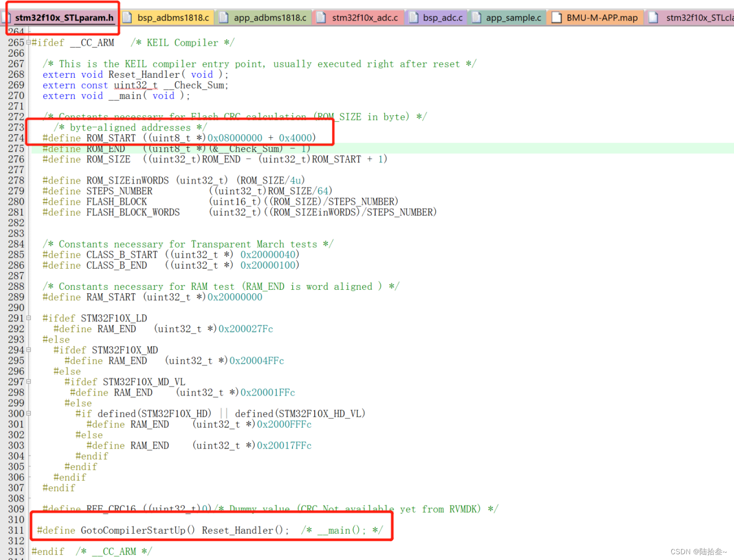Click the file icon on bsp_adbms1818.c tab
734x560 pixels.
(127, 17)
